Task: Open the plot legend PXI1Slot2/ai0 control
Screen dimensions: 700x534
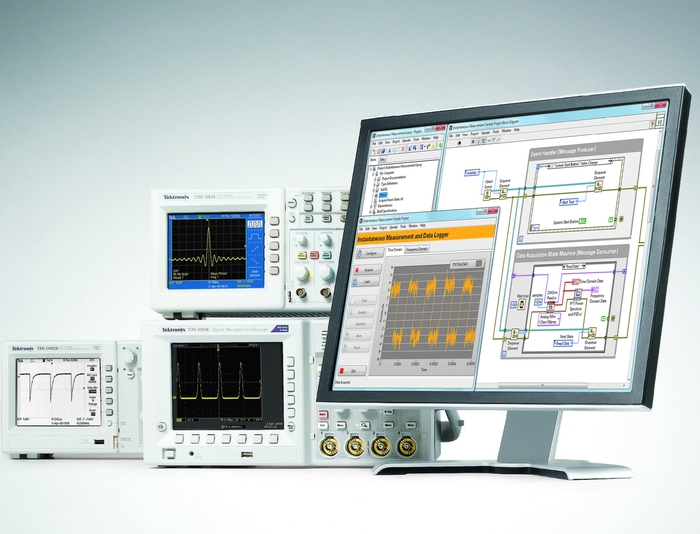Action: [467, 264]
